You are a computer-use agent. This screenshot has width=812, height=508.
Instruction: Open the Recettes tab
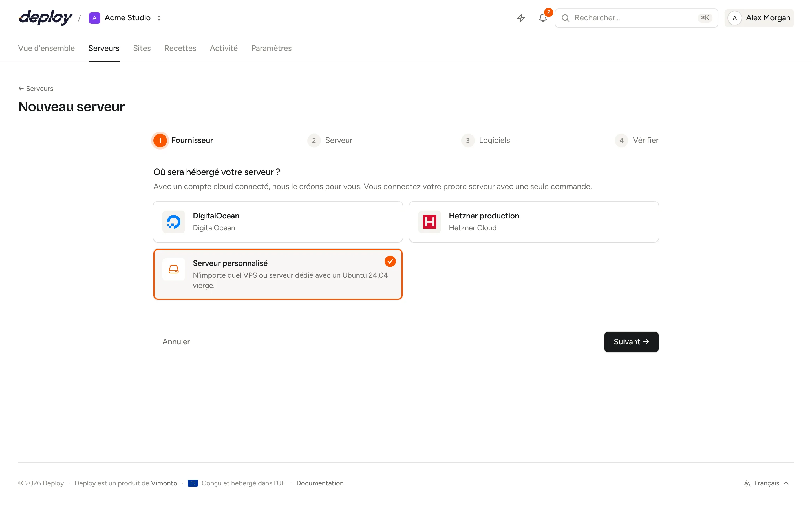click(x=180, y=48)
